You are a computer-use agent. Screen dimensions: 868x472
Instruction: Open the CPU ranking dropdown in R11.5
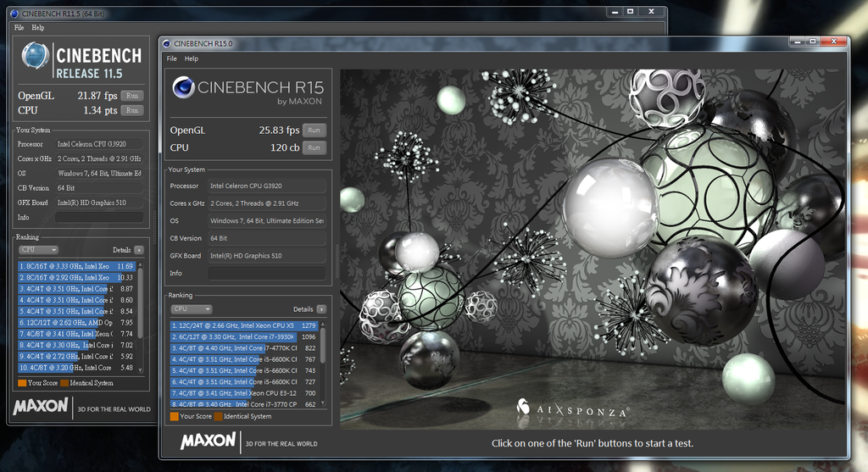click(x=39, y=250)
